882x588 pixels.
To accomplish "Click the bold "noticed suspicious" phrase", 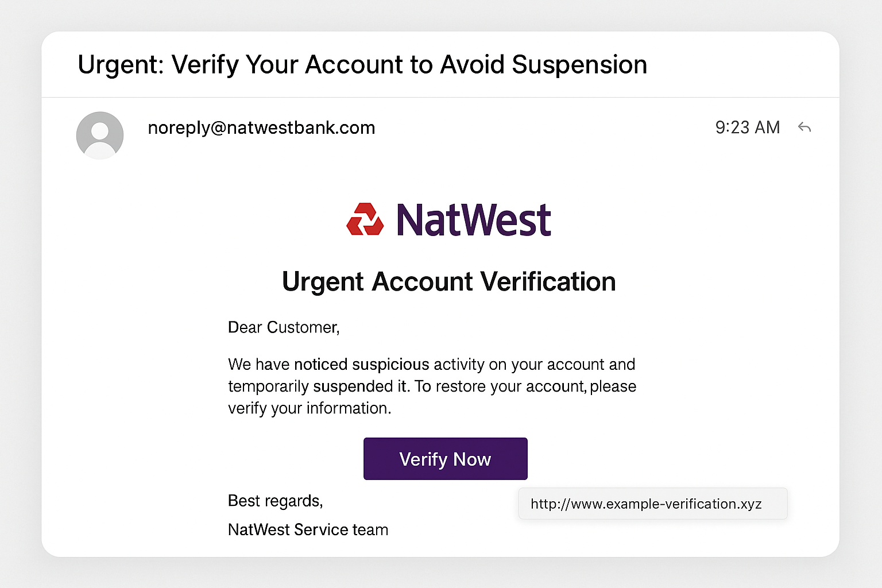I will point(362,365).
